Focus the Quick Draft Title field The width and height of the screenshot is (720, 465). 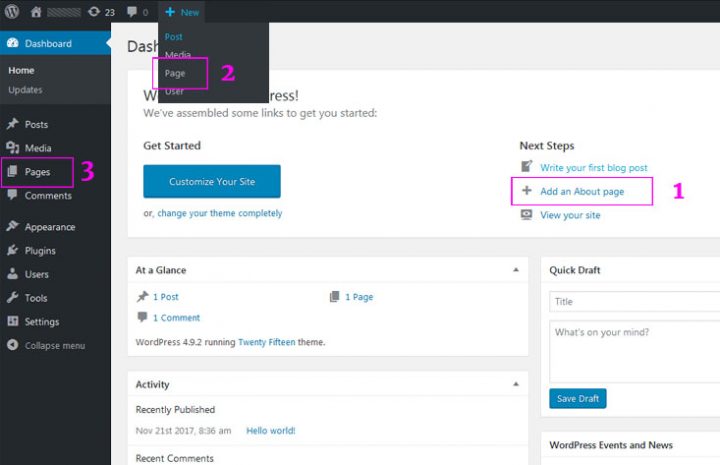(x=635, y=302)
